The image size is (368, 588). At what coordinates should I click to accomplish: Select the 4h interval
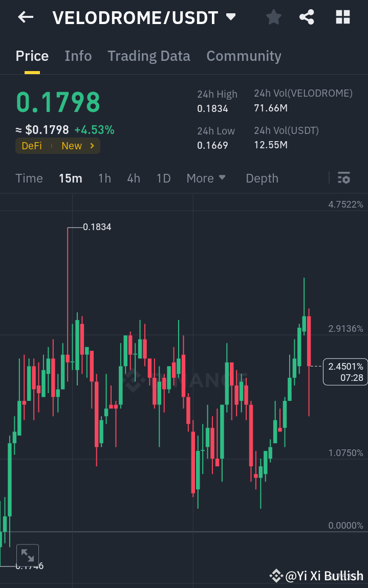point(133,178)
